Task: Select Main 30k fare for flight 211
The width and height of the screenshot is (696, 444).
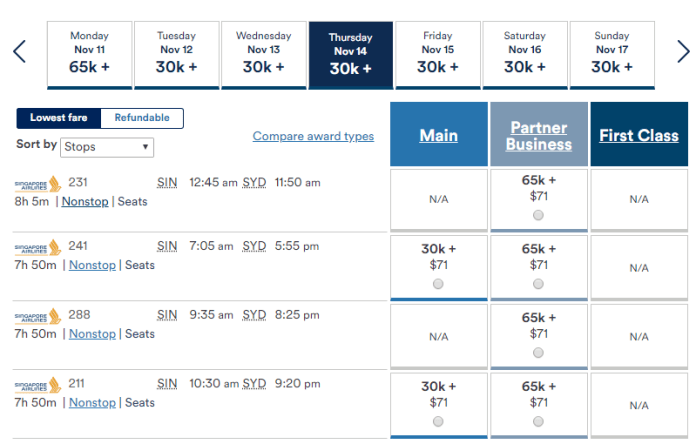Action: coord(438,421)
